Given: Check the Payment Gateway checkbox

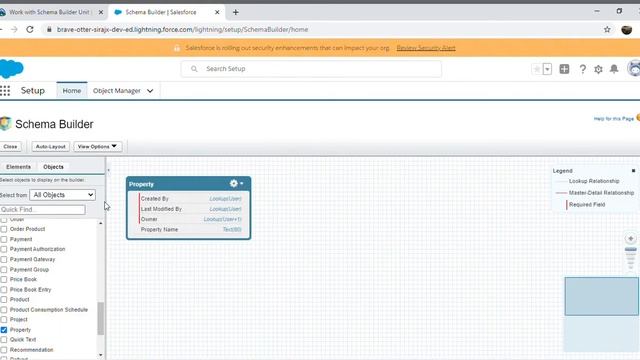Looking at the screenshot, I should (x=4, y=259).
